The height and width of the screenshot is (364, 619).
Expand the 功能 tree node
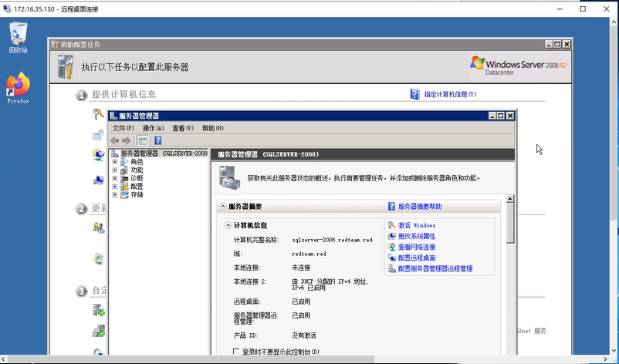[115, 170]
